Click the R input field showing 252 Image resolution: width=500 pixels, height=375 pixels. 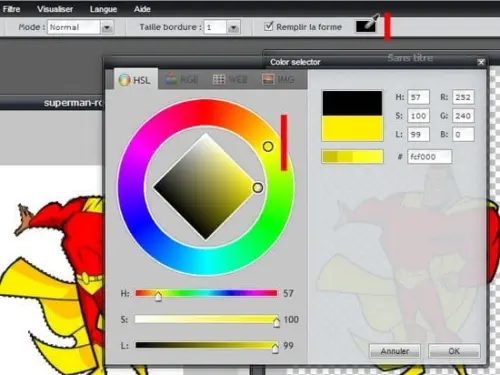[463, 97]
